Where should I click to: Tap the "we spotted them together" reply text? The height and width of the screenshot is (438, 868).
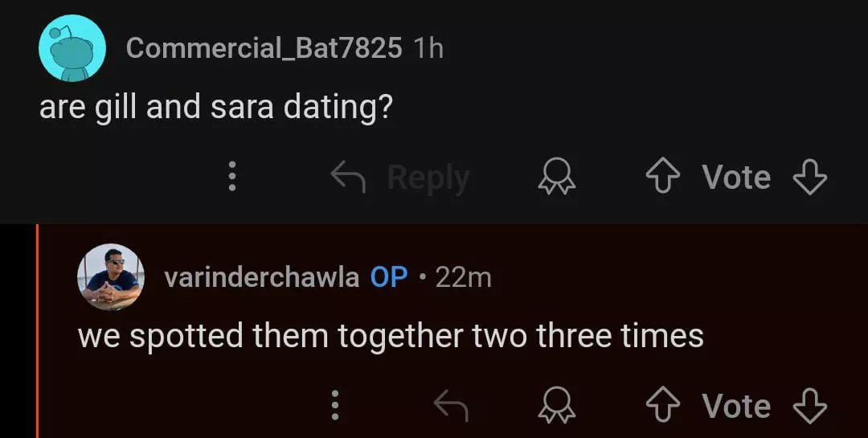click(391, 335)
